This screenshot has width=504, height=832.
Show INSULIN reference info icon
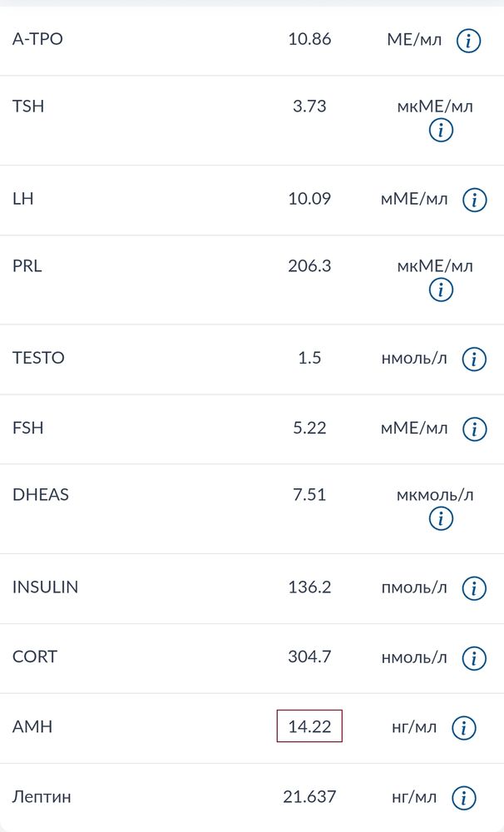[474, 588]
